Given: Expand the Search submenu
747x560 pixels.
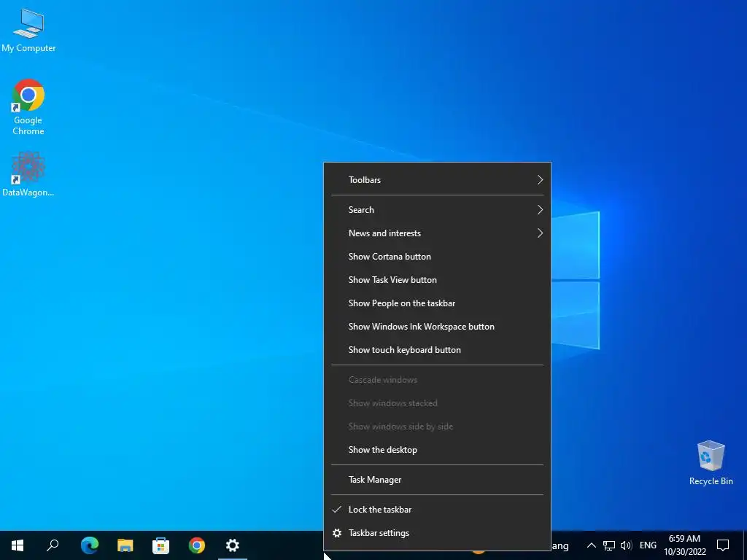Looking at the screenshot, I should click(x=438, y=210).
